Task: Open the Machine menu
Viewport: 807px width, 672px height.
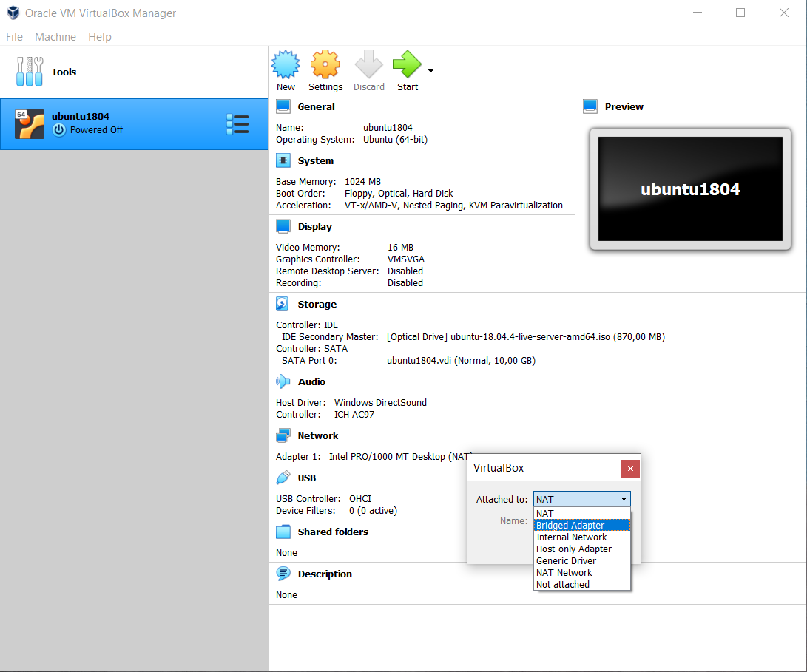Action: pos(55,37)
